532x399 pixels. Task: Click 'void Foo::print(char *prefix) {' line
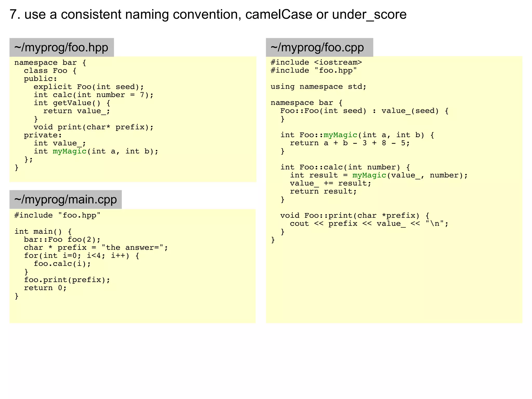tap(355, 216)
